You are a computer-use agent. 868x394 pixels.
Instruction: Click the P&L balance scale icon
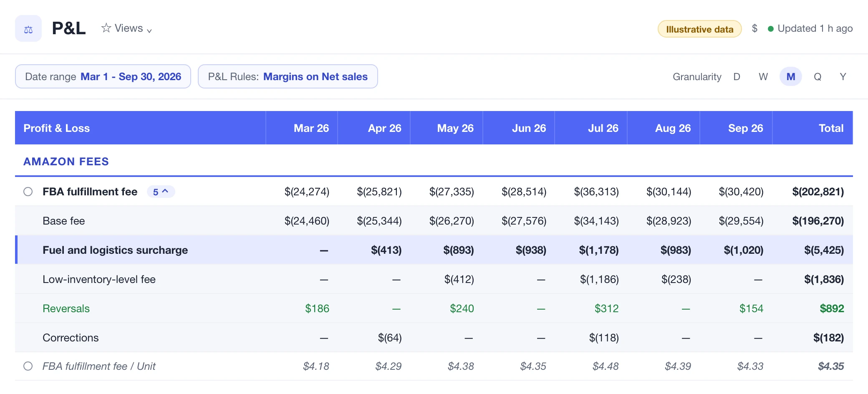pyautogui.click(x=28, y=29)
